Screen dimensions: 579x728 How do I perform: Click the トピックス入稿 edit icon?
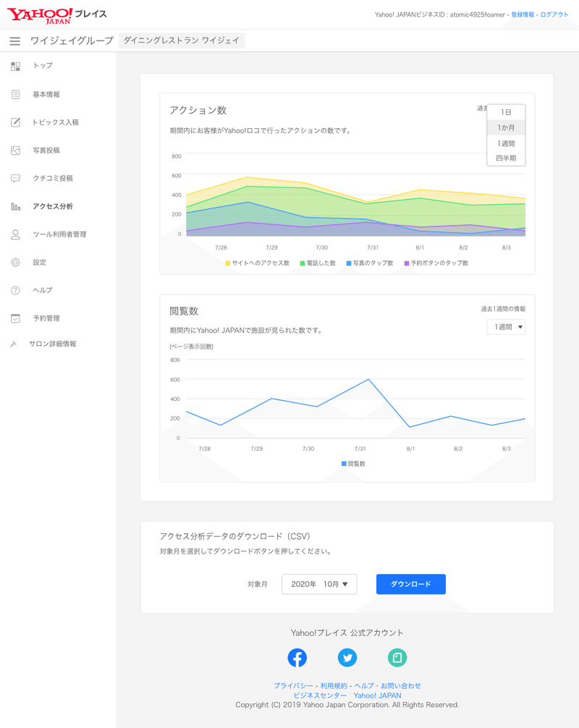point(15,122)
